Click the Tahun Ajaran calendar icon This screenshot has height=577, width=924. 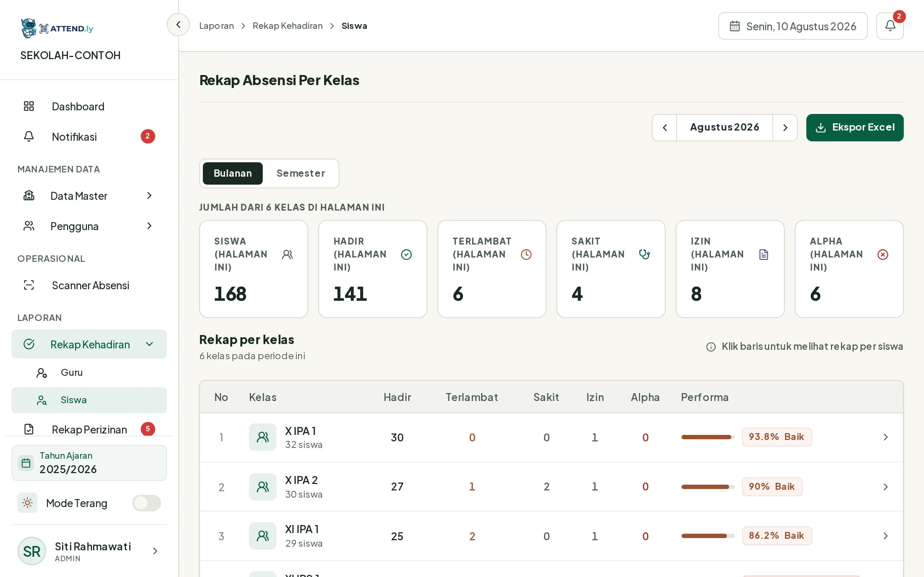pyautogui.click(x=26, y=463)
